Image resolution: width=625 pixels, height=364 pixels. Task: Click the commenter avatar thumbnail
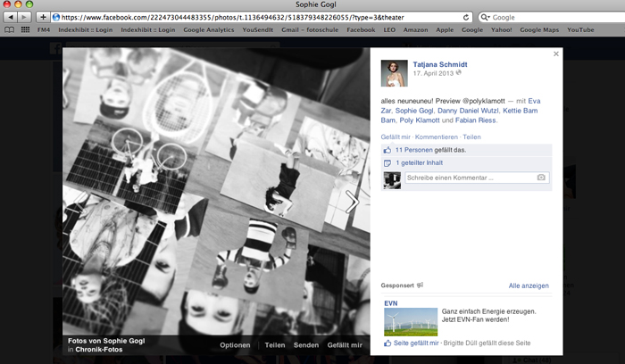[392, 180]
